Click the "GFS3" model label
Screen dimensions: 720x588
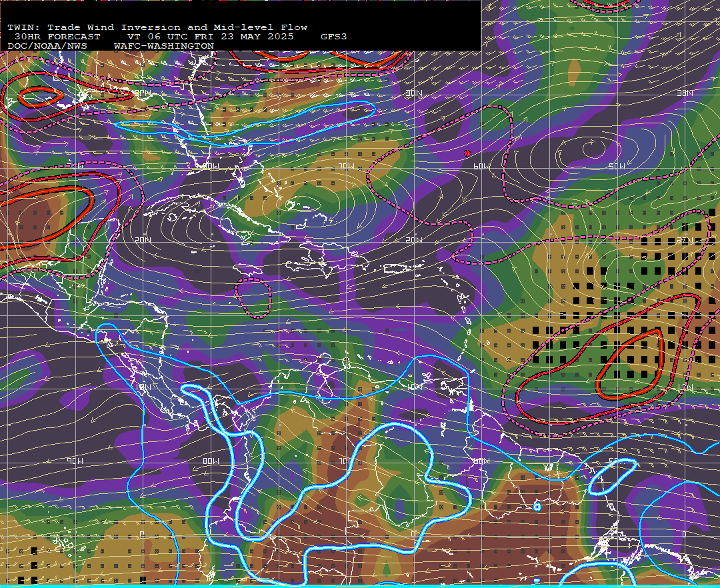(x=334, y=36)
